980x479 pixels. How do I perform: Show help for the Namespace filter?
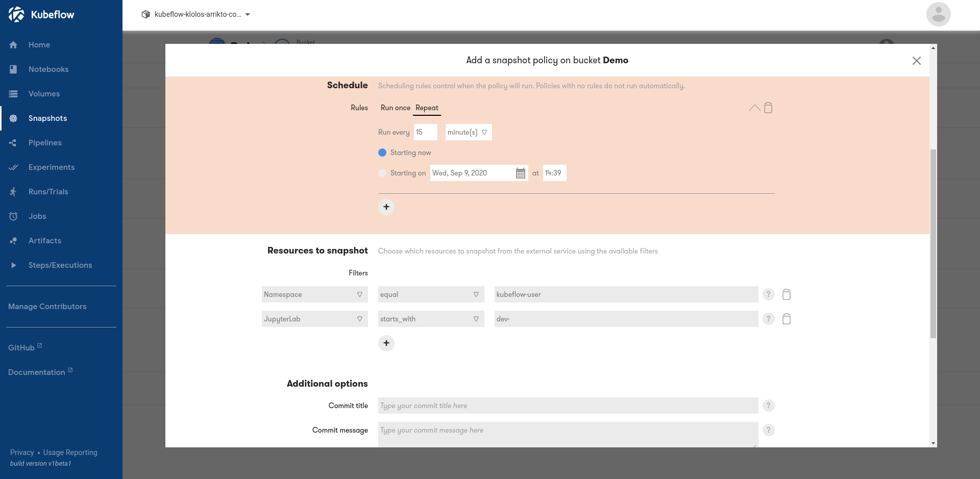point(768,294)
